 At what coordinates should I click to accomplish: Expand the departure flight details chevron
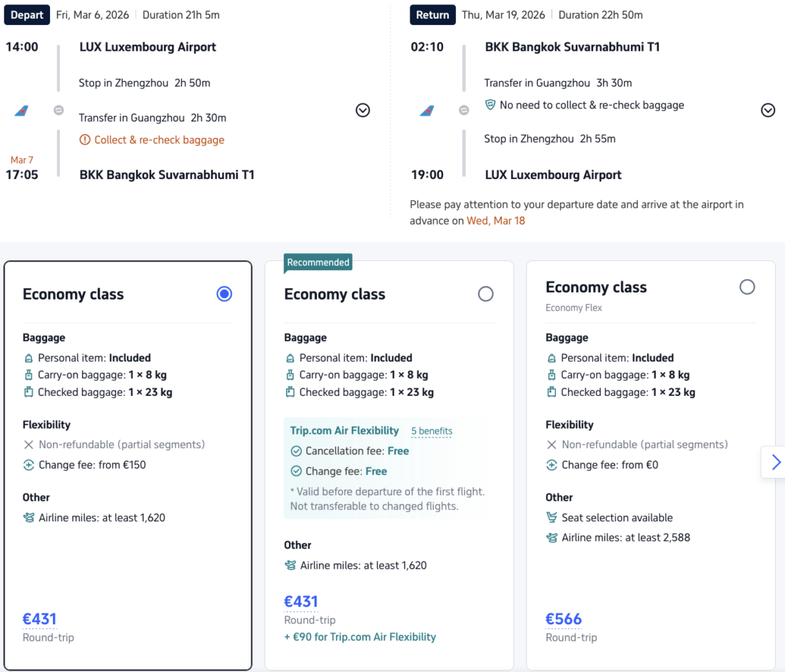363,111
